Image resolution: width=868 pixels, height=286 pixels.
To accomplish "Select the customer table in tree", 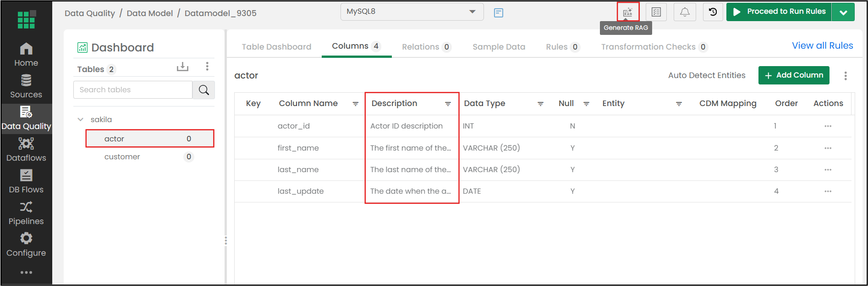I will coord(122,157).
